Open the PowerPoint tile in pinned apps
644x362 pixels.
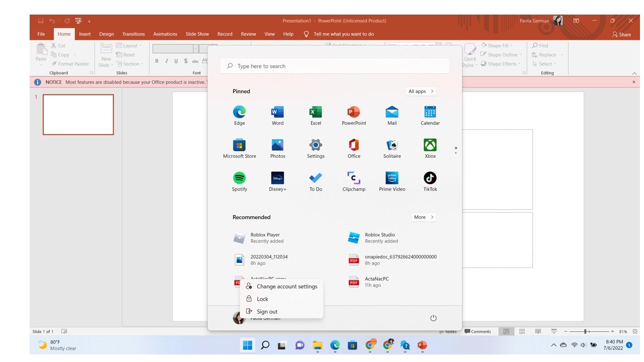click(354, 116)
